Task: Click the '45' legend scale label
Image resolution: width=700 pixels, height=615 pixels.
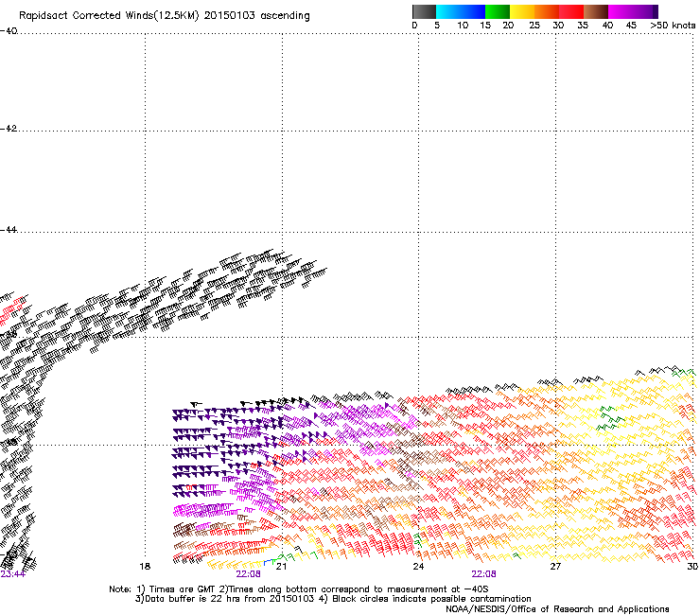Action: (631, 26)
